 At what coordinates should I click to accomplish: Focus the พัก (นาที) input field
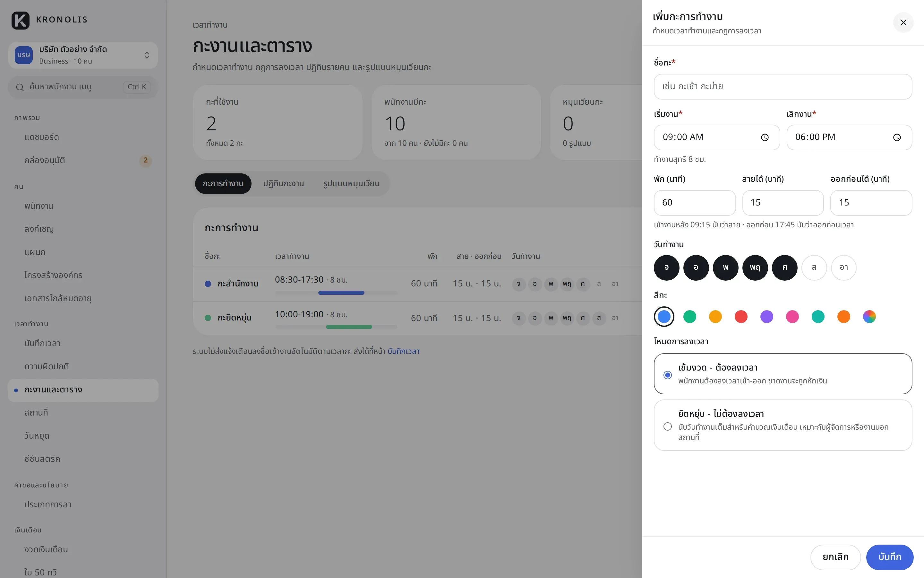[695, 203]
